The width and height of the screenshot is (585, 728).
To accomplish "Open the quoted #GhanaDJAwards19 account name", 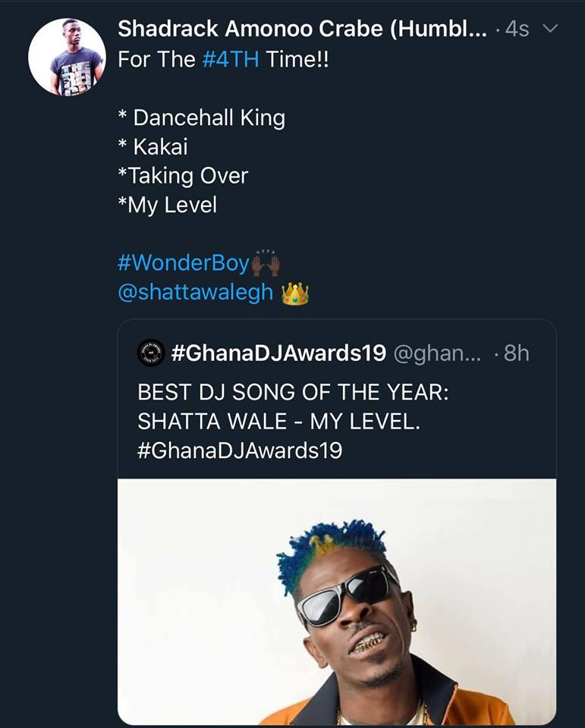I will point(279,353).
